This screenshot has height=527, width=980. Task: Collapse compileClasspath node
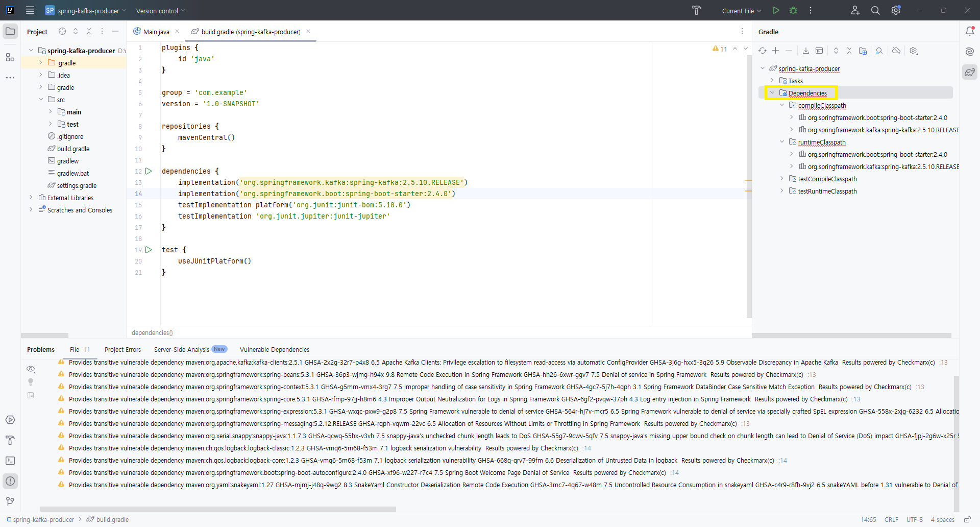(782, 105)
